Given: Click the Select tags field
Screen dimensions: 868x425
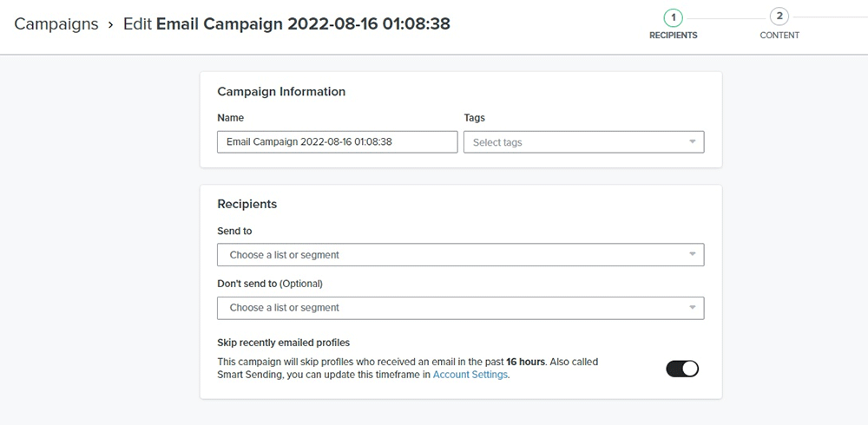Looking at the screenshot, I should pyautogui.click(x=573, y=142).
